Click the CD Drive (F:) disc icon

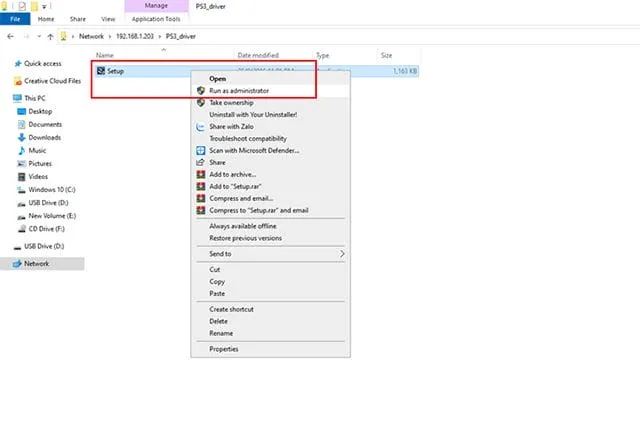point(21,228)
